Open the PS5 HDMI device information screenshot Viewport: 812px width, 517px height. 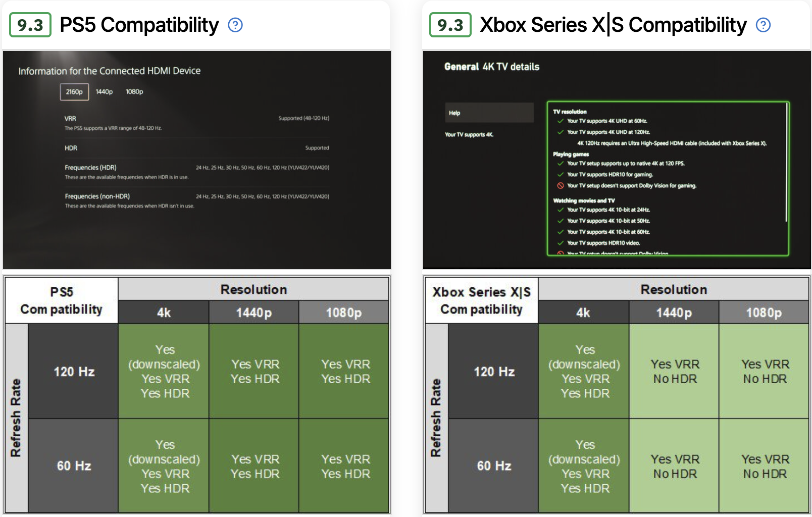197,160
